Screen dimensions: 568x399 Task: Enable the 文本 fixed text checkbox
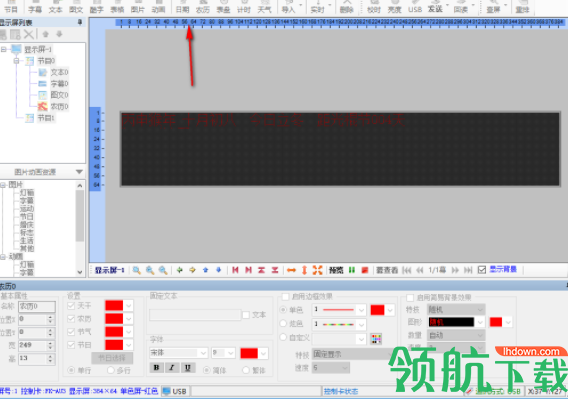pos(246,315)
